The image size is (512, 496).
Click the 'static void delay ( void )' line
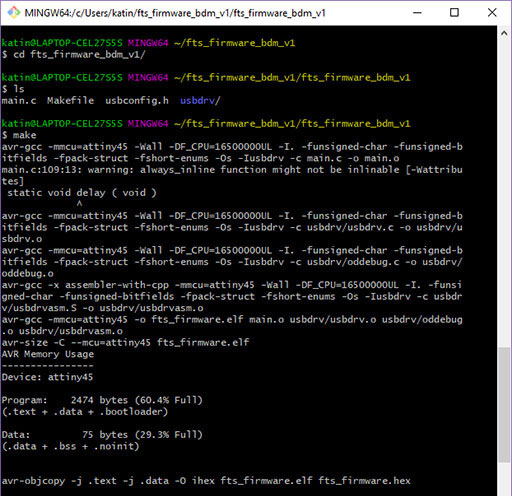(x=82, y=193)
